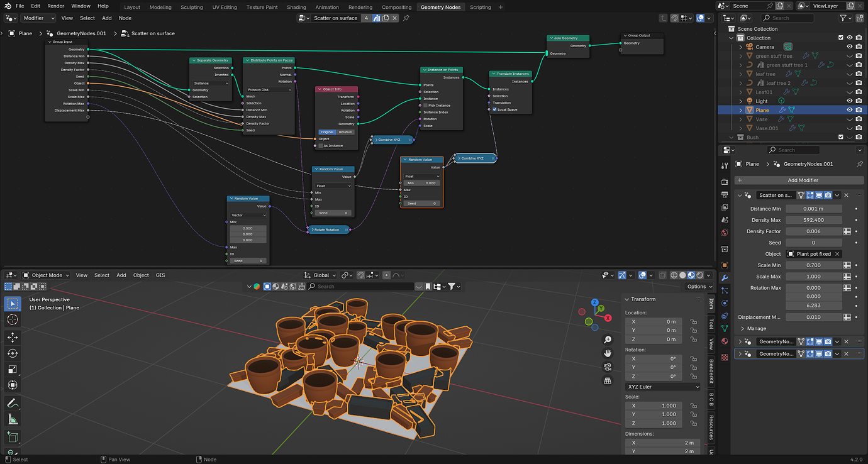
Task: Open the XYZ Euler rotation mode dropdown
Action: point(663,387)
